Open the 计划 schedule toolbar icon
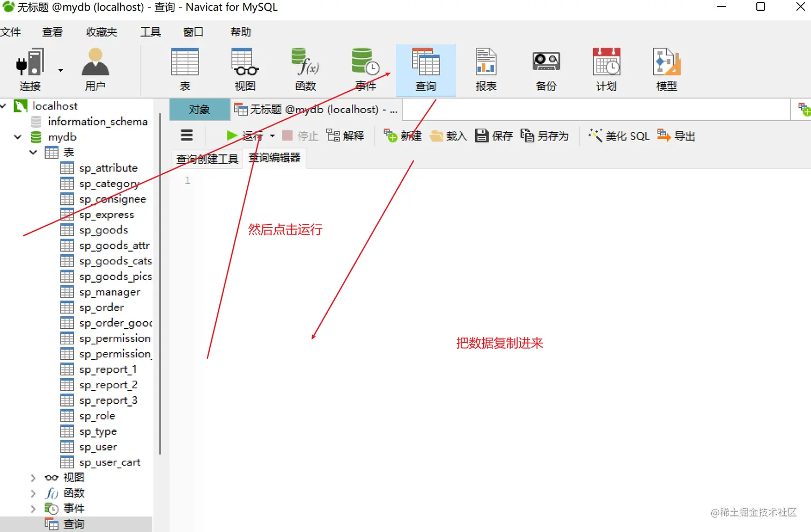Screen dimensions: 811x532 point(606,70)
